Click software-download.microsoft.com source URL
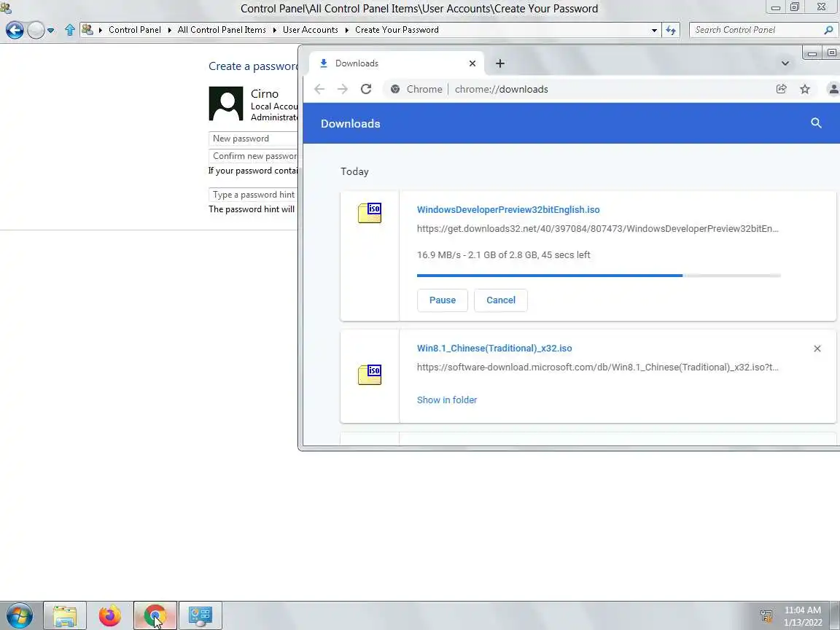This screenshot has height=630, width=840. point(597,367)
